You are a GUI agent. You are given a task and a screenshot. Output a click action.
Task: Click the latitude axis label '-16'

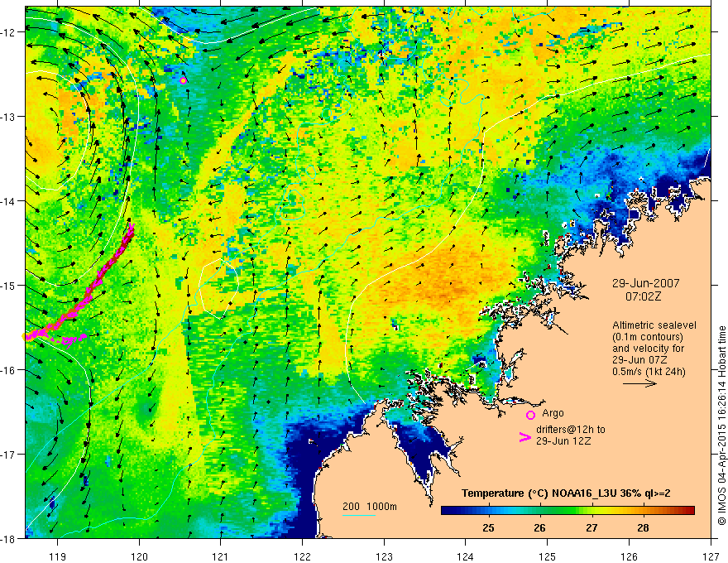[9, 370]
